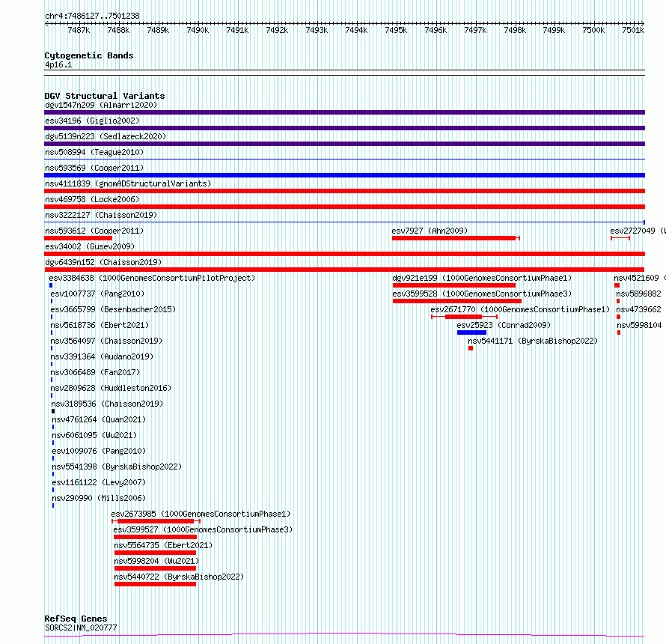Open esv1161122 (Levy2007) variant
This screenshot has width=666, height=644.
99,482
